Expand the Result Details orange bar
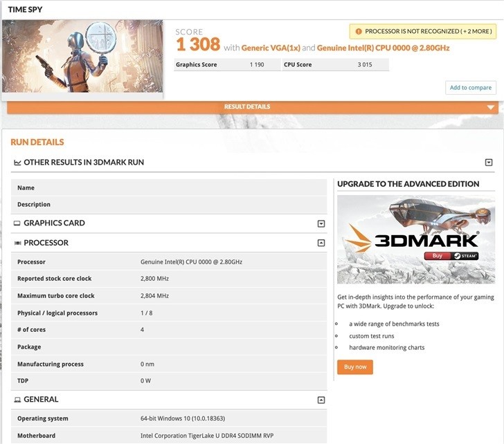 [253, 107]
